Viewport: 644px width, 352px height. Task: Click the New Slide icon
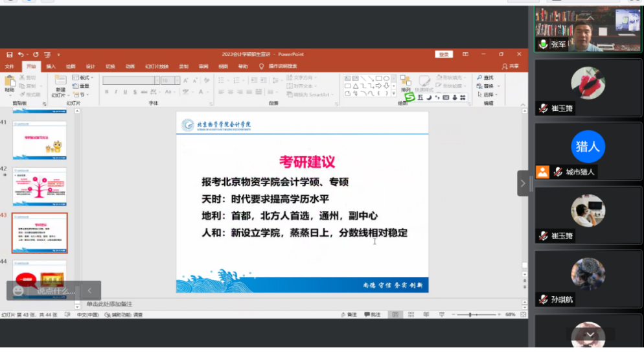60,81
